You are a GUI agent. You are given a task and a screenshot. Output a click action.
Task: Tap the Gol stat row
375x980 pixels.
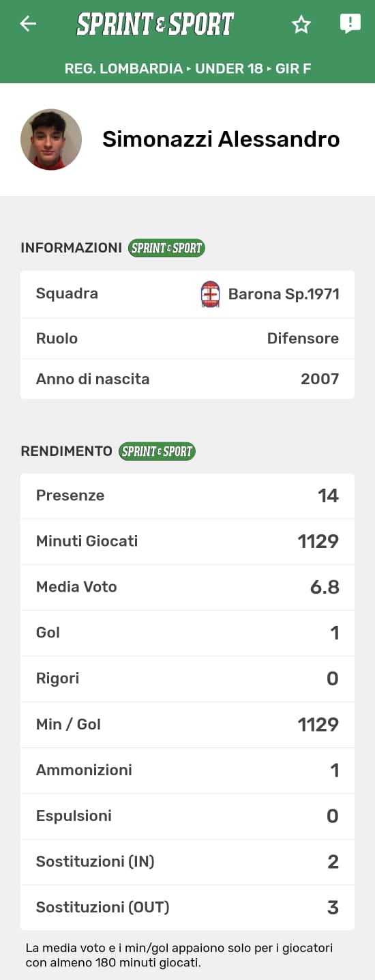coord(187,633)
